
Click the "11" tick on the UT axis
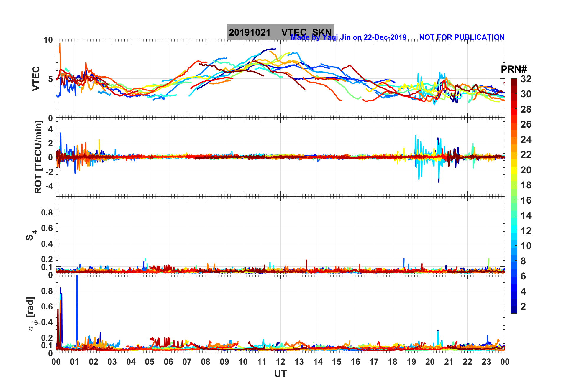(x=262, y=362)
